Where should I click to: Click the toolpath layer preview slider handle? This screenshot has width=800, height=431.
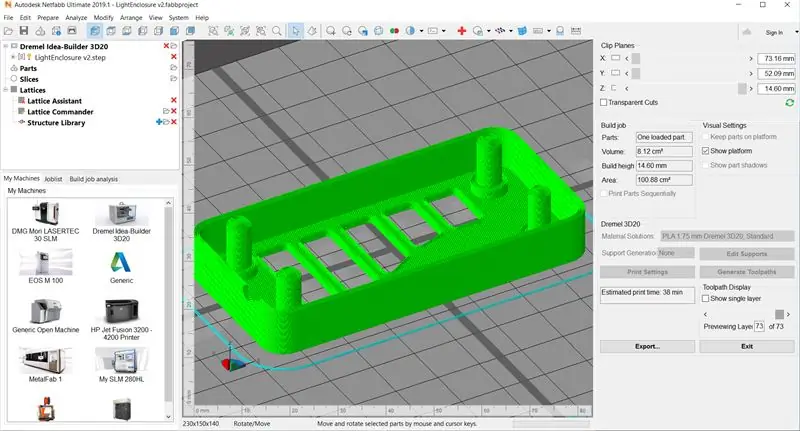779,314
